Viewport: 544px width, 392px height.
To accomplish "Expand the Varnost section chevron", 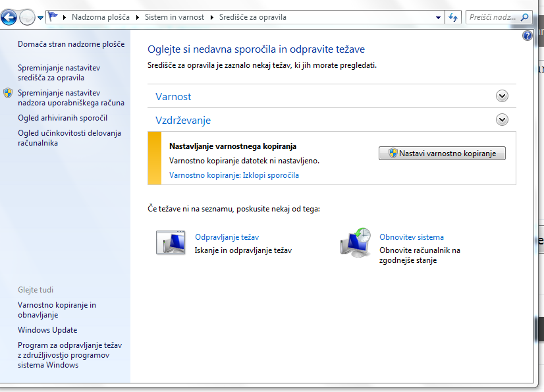I will (x=502, y=96).
